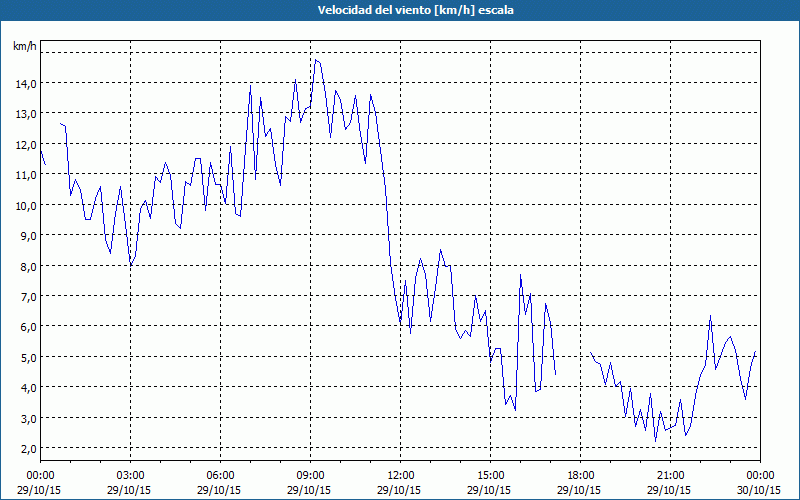Click the '2,0' y-axis label

[x=27, y=448]
